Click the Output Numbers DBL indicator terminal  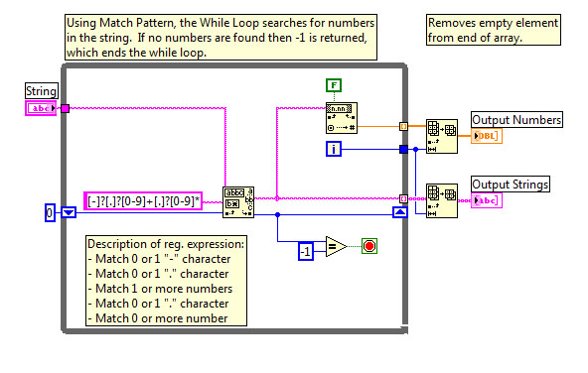tap(487, 136)
